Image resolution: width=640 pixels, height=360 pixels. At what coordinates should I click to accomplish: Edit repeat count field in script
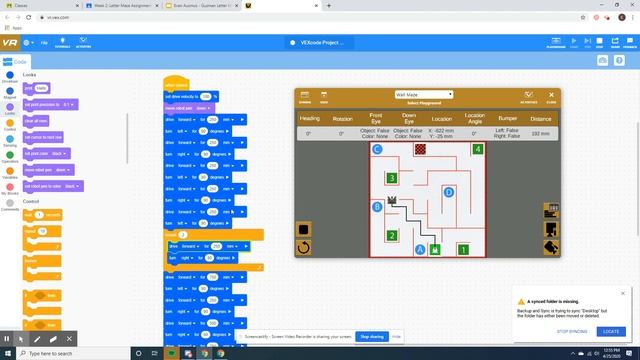tap(183, 235)
